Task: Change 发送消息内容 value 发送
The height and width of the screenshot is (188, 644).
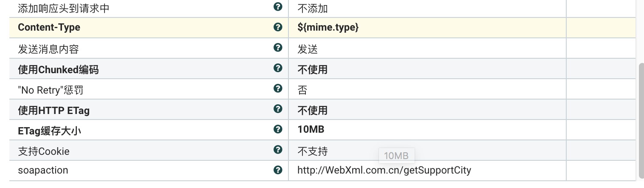Action: [x=308, y=49]
